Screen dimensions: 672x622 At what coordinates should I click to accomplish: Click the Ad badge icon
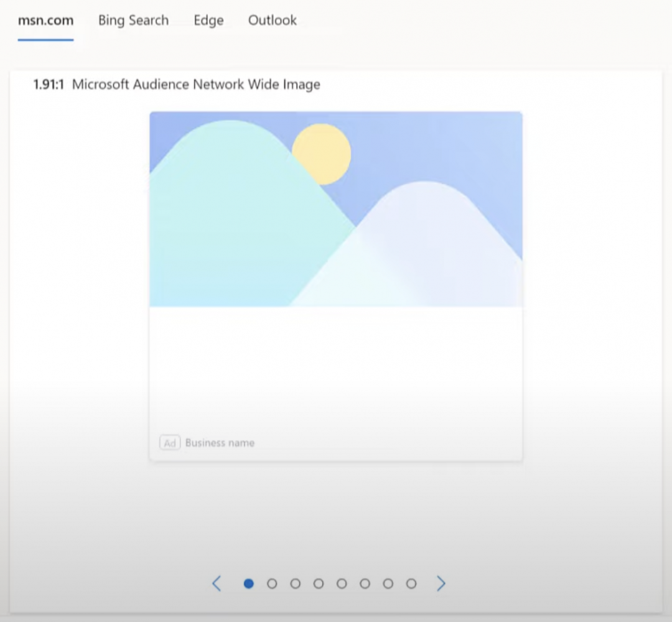[170, 443]
